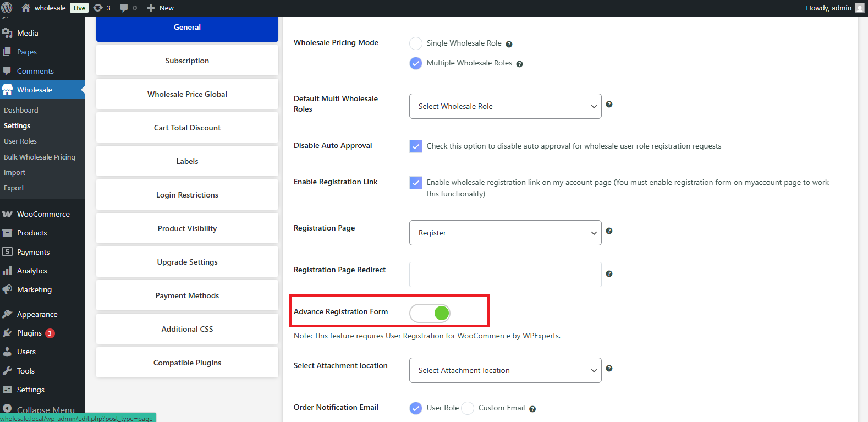Toggle Enable Registration Link checkbox
Viewport: 868px width, 422px height.
click(416, 183)
